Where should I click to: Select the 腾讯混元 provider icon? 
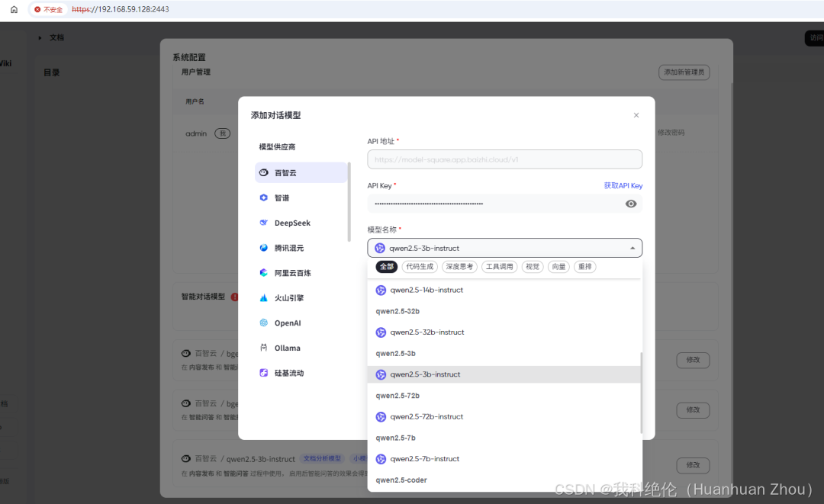264,248
